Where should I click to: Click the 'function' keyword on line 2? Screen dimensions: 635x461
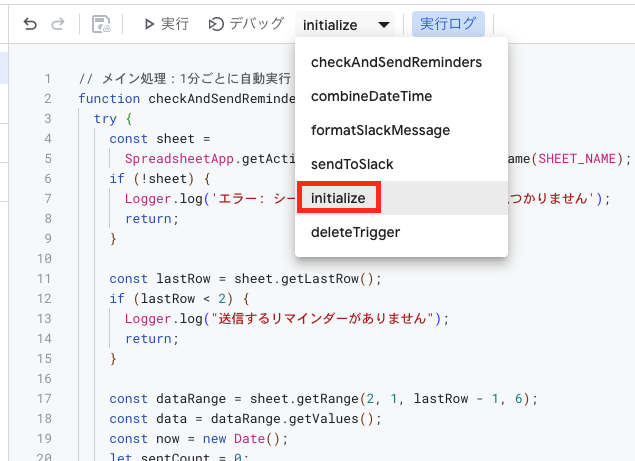(109, 98)
